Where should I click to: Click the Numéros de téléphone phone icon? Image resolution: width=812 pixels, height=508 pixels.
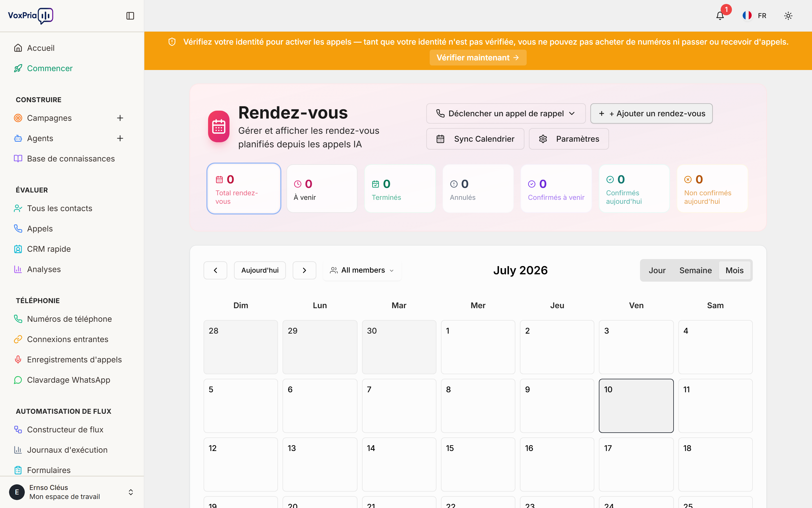pos(18,319)
